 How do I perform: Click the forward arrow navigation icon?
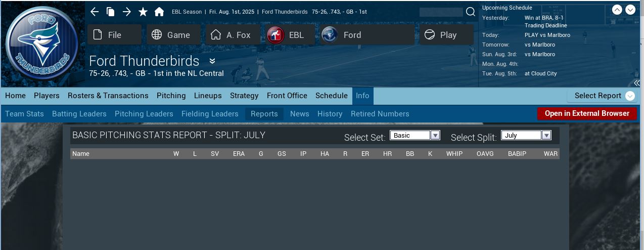(x=126, y=12)
